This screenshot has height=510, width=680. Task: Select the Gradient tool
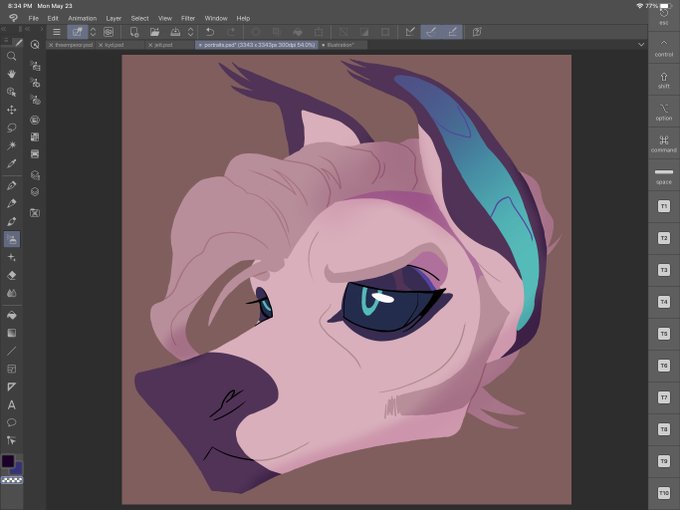point(12,333)
